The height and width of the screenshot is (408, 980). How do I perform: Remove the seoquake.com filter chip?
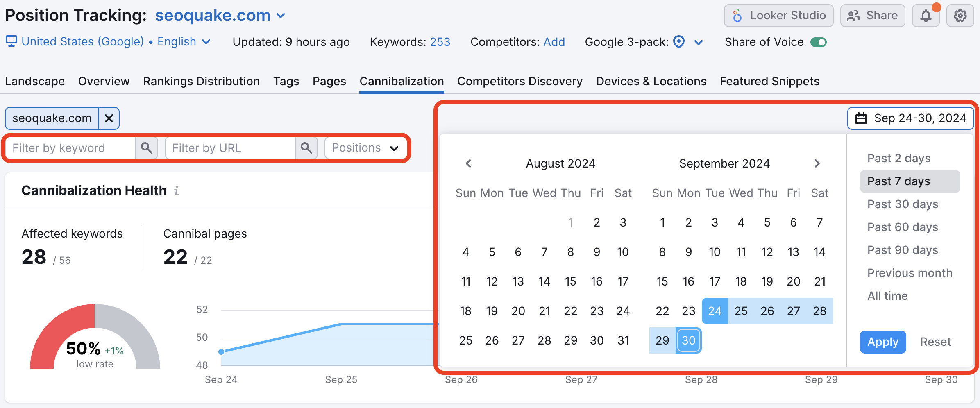(x=109, y=118)
